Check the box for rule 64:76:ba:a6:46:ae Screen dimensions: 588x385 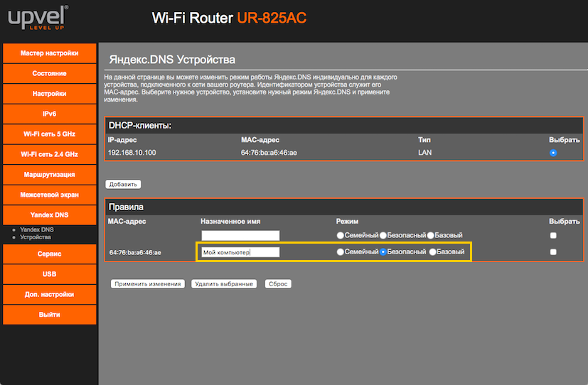(x=553, y=252)
